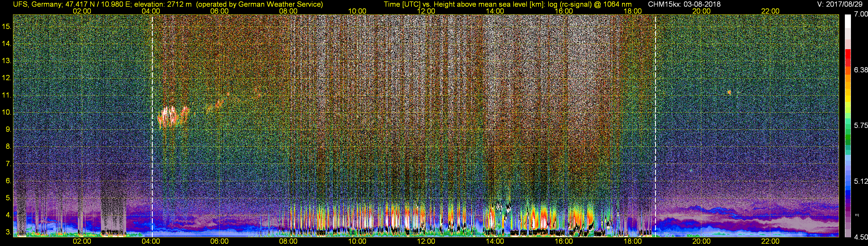
Task: Click the 06:00 label on the bottom time axis
Action: tap(219, 241)
